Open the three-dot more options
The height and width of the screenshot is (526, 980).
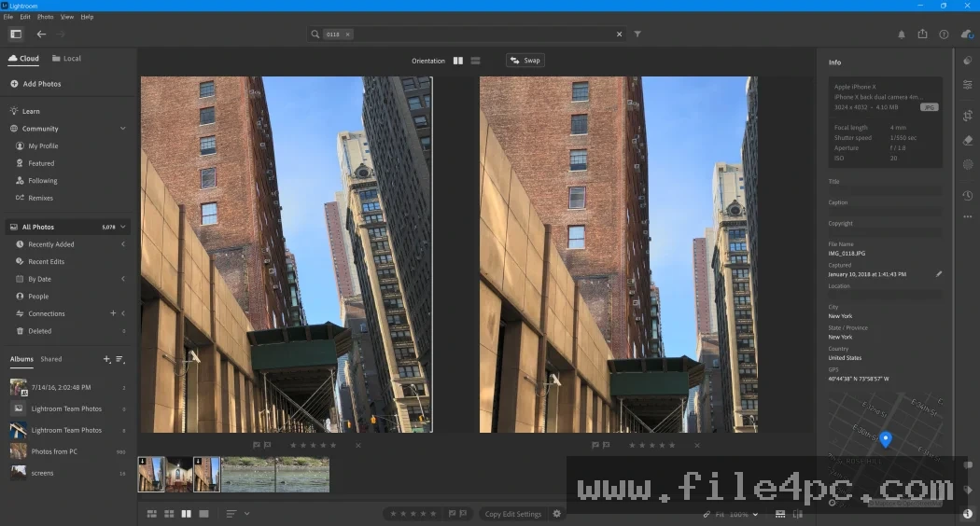click(968, 216)
